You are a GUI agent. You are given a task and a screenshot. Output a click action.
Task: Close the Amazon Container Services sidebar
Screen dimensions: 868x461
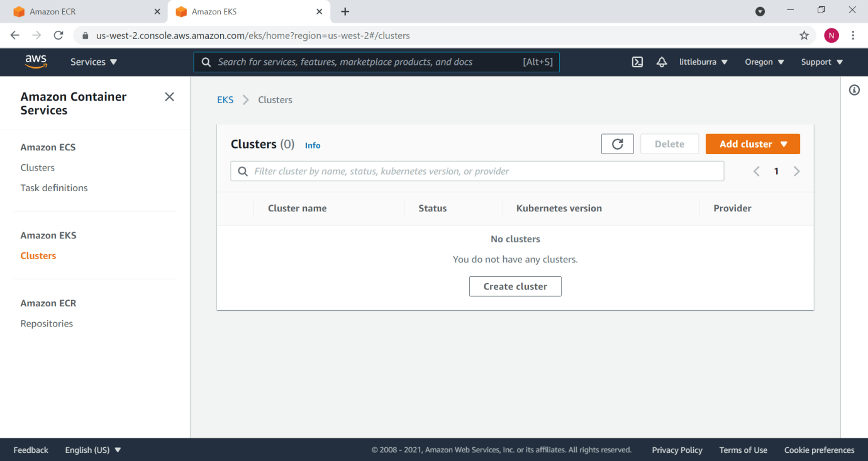tap(169, 97)
